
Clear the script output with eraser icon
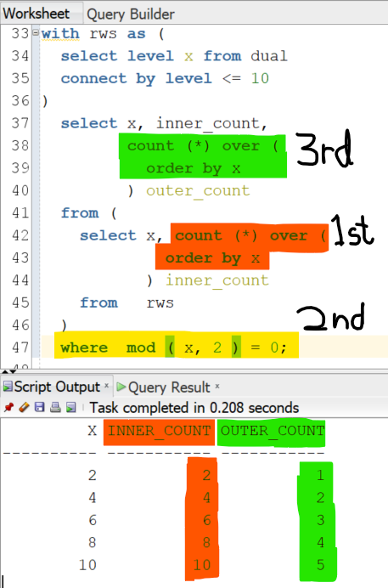[x=24, y=407]
